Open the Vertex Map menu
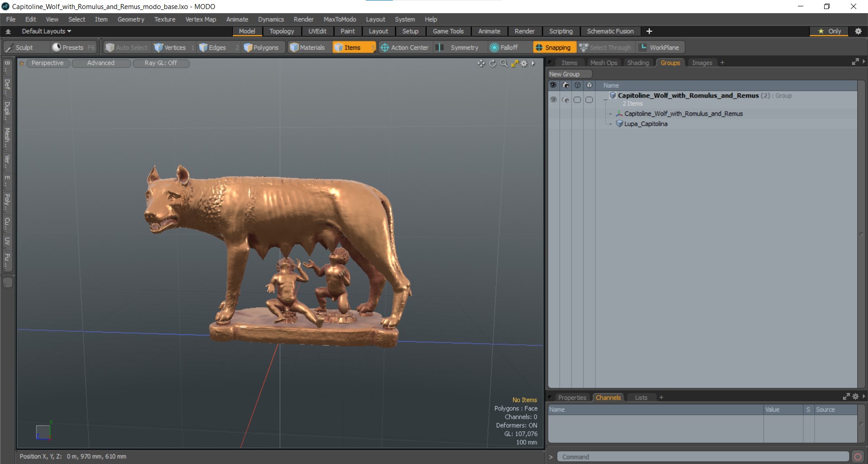The width and height of the screenshot is (868, 464). click(201, 19)
